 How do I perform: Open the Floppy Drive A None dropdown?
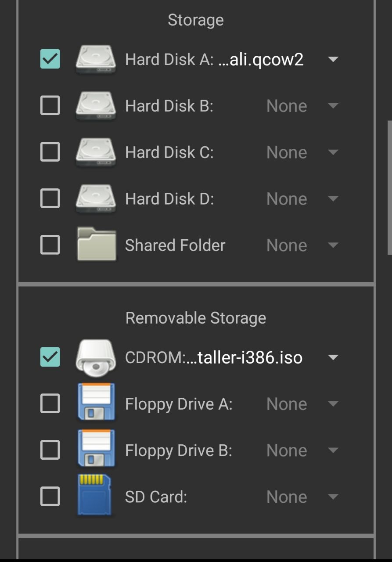(333, 404)
